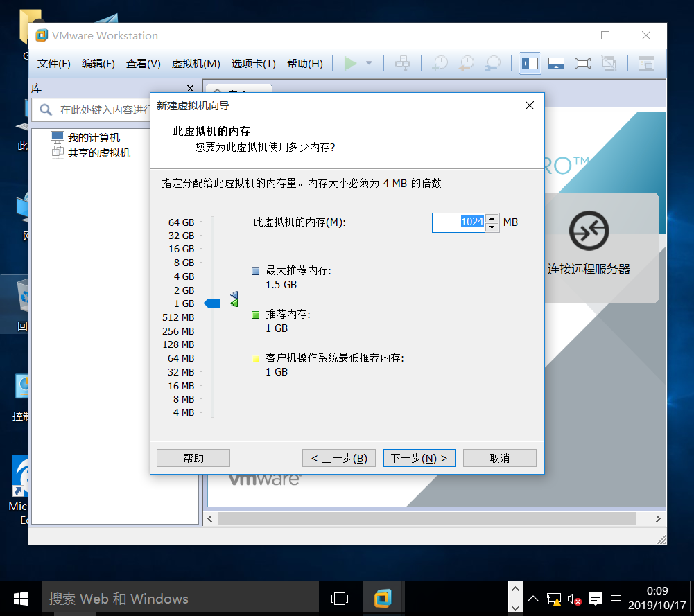Click the 取消 cancel button

(x=500, y=458)
